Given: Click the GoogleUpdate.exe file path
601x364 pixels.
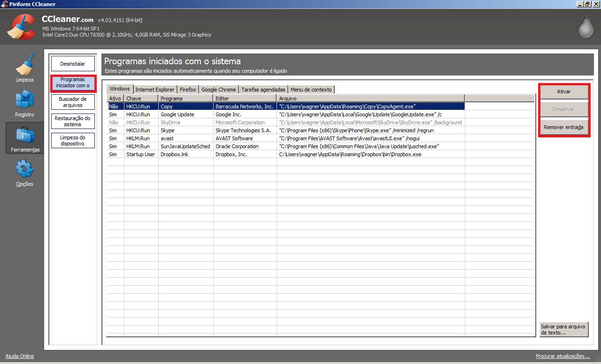Looking at the screenshot, I should [x=360, y=114].
